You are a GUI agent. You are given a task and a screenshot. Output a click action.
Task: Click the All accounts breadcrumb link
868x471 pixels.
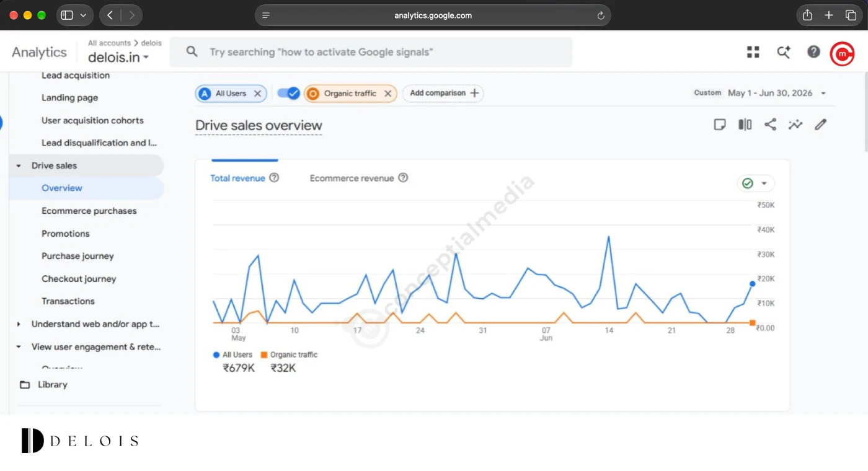point(109,43)
